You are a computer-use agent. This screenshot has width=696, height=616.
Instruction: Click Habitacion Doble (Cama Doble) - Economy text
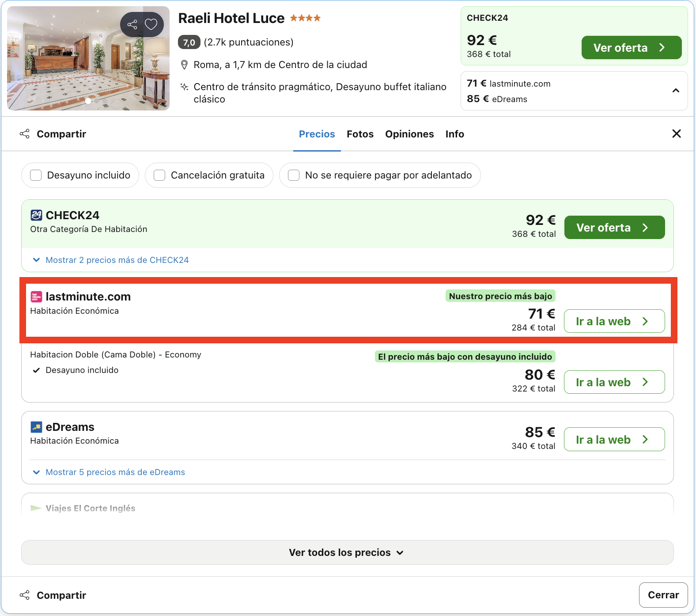pos(116,354)
